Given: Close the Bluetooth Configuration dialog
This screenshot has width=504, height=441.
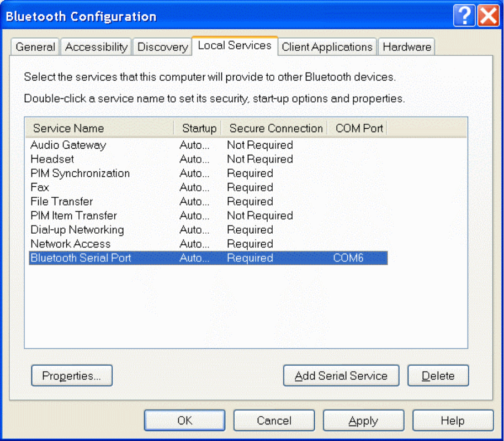Looking at the screenshot, I should coord(488,15).
